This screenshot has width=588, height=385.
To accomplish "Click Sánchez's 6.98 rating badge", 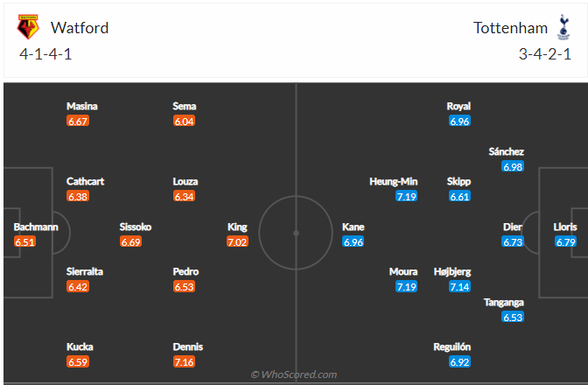I will [513, 166].
